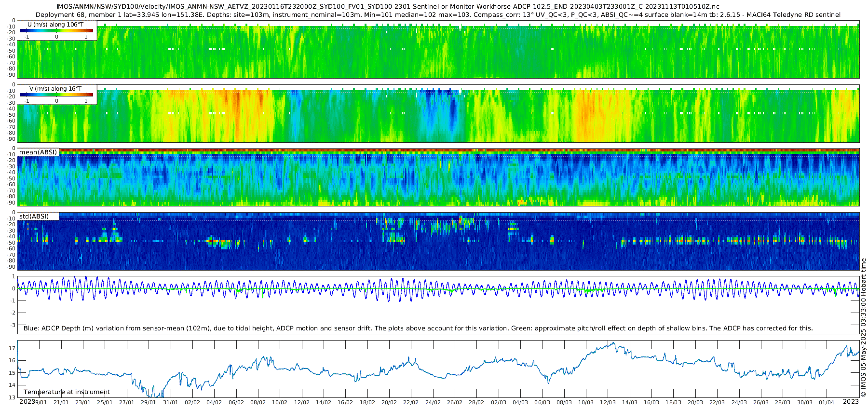Click the V (m/s) along 16°T colorbar
Screen dimensions: 868x410
coord(57,95)
